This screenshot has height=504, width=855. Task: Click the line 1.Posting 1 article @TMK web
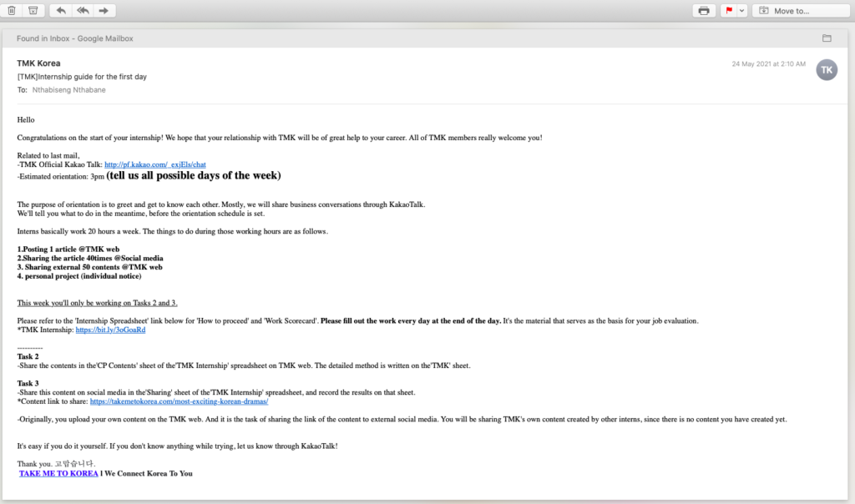pos(68,249)
